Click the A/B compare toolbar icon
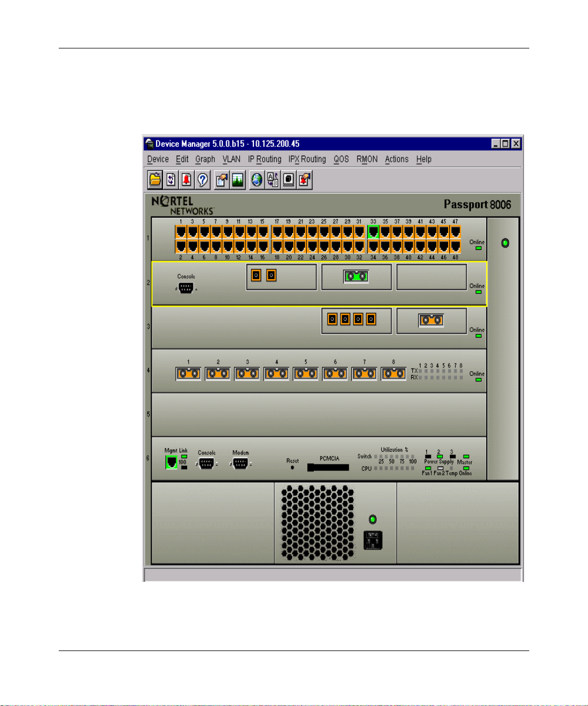This screenshot has width=588, height=706. [273, 180]
